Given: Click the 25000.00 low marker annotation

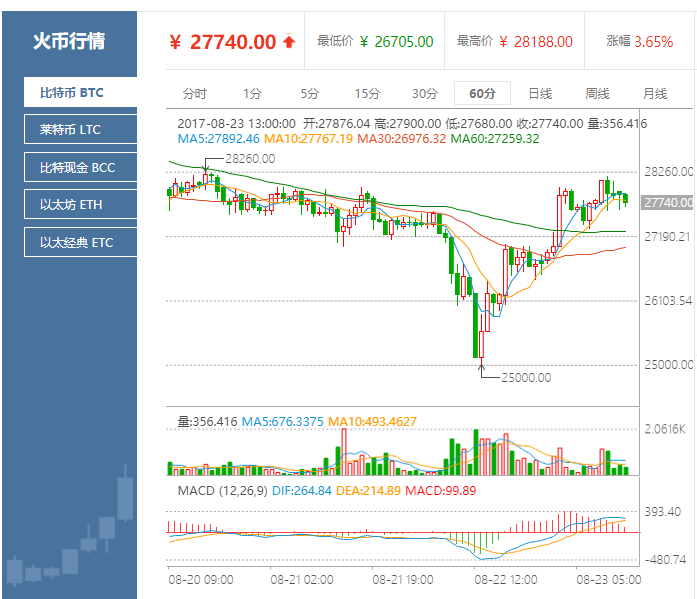Looking at the screenshot, I should pos(526,378).
